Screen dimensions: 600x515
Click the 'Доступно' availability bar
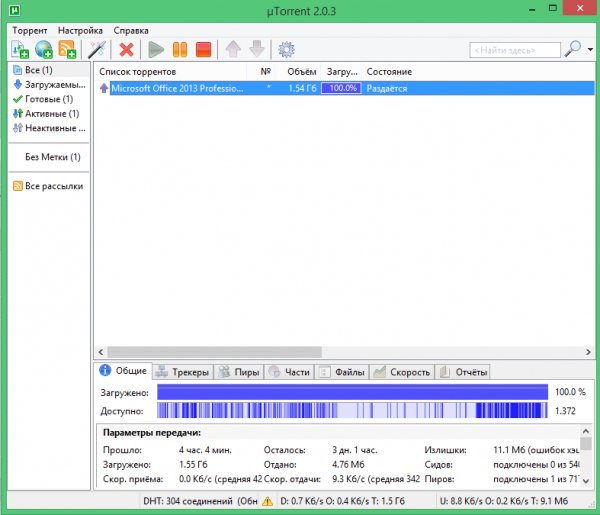[x=352, y=411]
